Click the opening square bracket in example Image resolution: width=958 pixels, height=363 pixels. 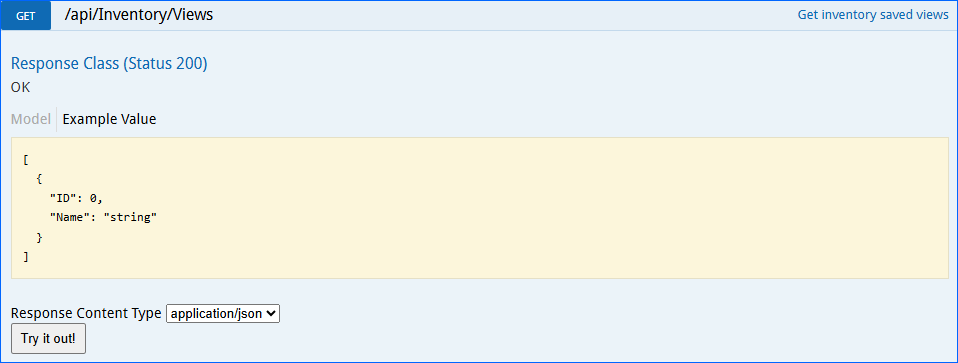click(26, 161)
